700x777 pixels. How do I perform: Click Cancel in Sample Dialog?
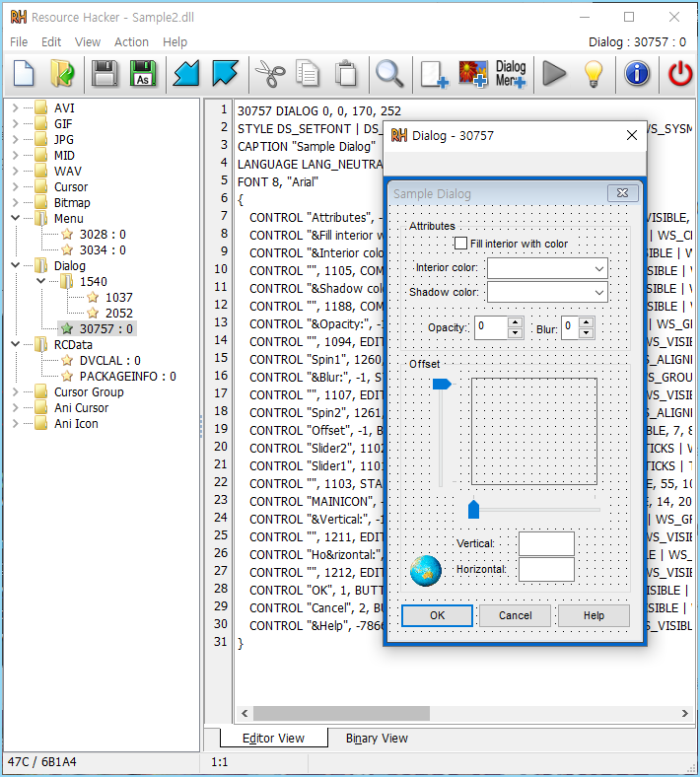(x=516, y=615)
